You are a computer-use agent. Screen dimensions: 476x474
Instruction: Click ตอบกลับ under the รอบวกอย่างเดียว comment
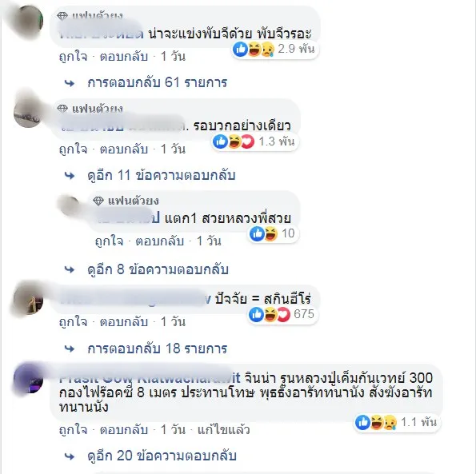(124, 149)
